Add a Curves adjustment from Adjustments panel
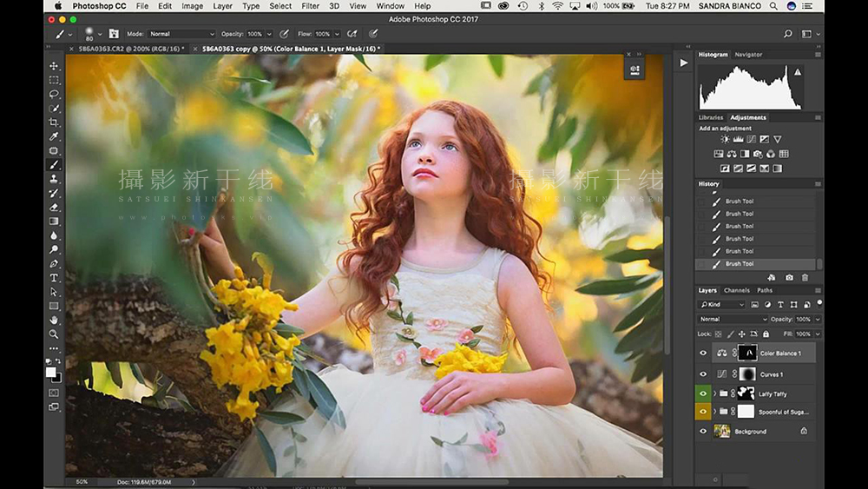This screenshot has height=489, width=868. (x=751, y=140)
